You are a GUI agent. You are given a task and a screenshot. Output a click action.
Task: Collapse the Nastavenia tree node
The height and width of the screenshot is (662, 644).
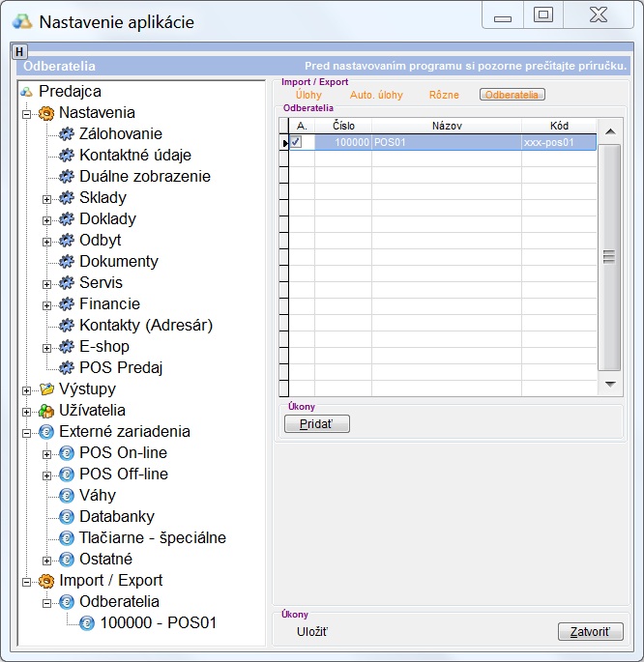click(26, 113)
